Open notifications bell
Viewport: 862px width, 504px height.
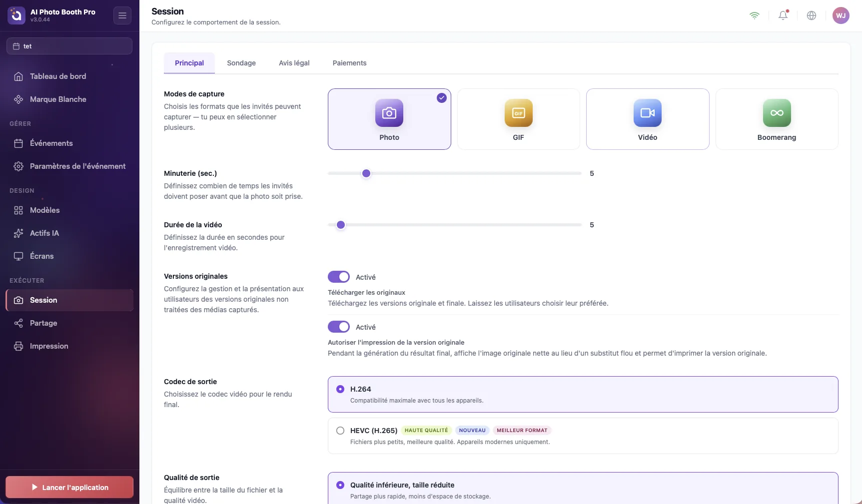(783, 15)
